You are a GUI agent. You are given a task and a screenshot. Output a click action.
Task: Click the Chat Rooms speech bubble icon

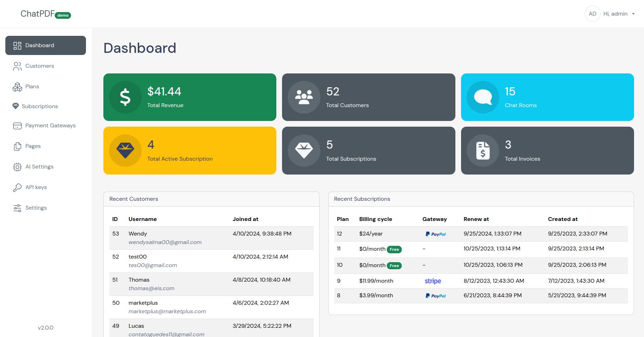pyautogui.click(x=483, y=97)
